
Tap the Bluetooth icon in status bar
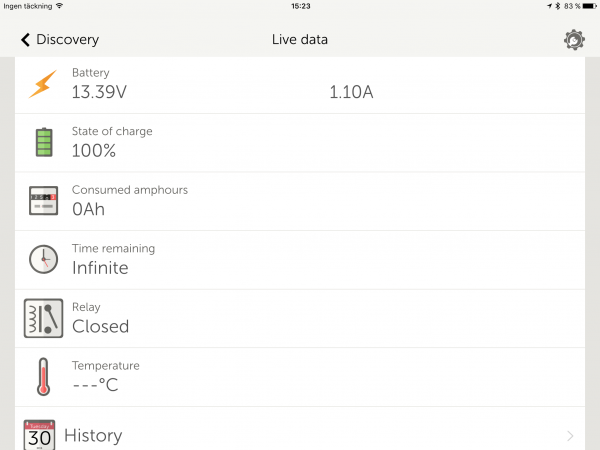click(x=557, y=6)
